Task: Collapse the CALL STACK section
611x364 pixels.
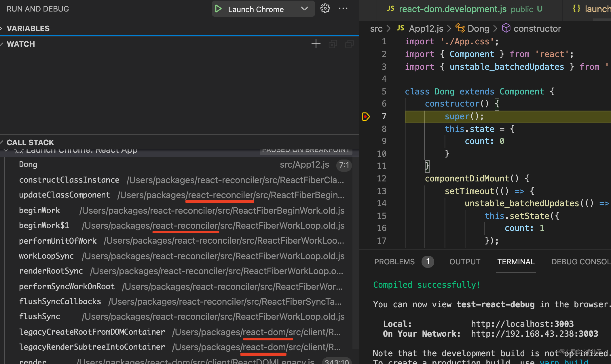Action: coord(30,143)
